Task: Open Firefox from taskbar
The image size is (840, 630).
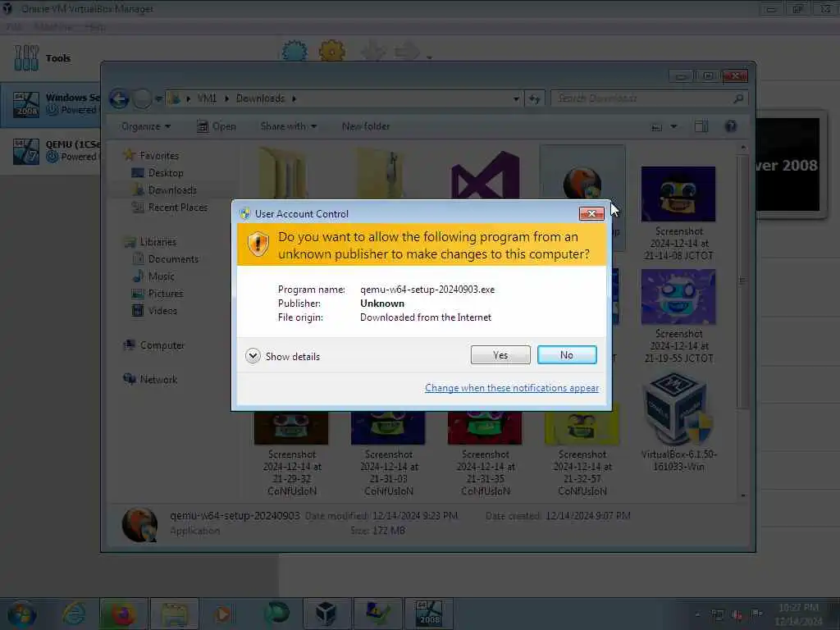Action: pyautogui.click(x=123, y=614)
